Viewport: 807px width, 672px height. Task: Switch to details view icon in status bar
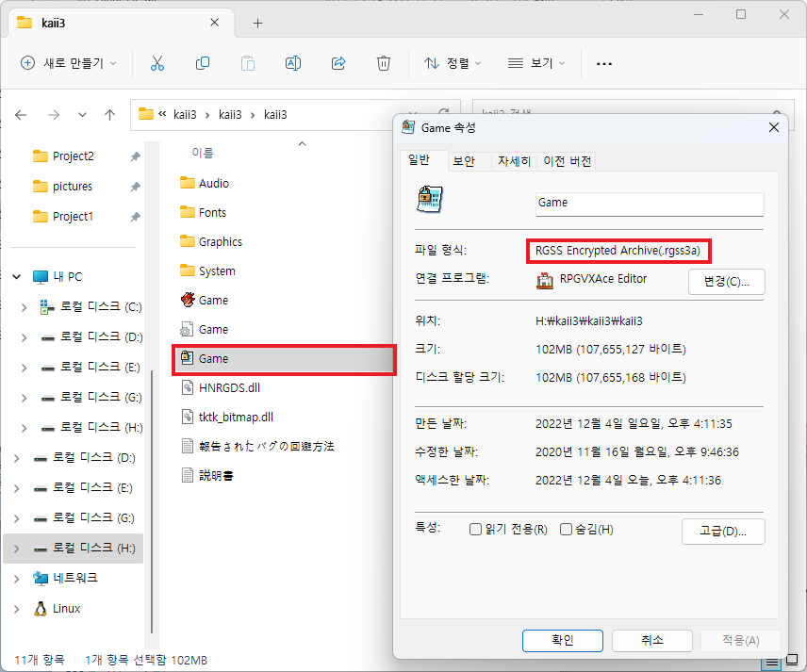[x=772, y=663]
